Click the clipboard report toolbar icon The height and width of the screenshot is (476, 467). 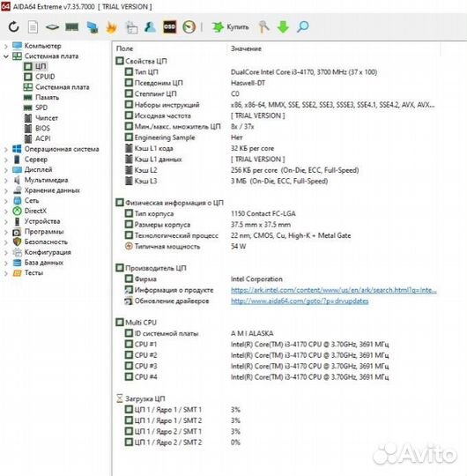(131, 27)
